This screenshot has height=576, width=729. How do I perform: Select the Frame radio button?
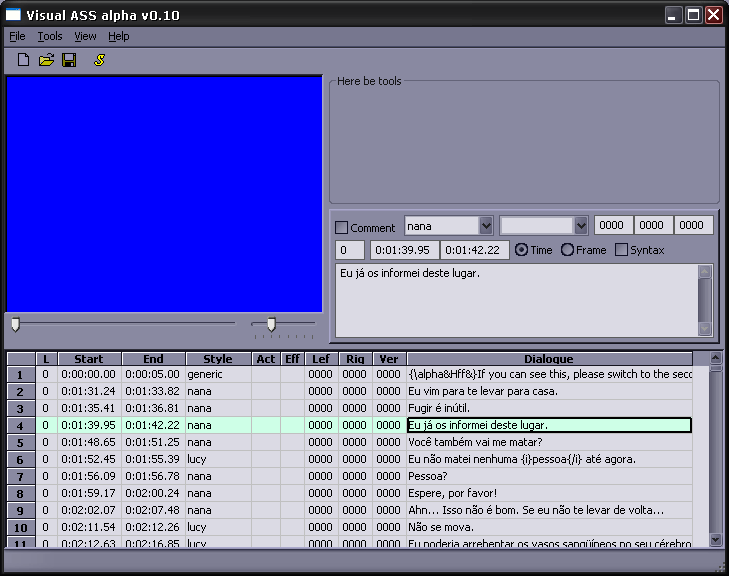[x=568, y=250]
